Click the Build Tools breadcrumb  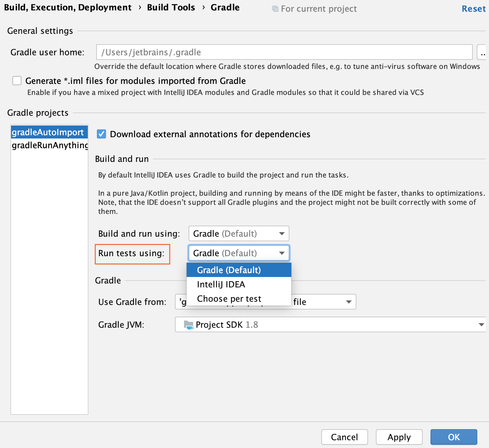pyautogui.click(x=171, y=7)
